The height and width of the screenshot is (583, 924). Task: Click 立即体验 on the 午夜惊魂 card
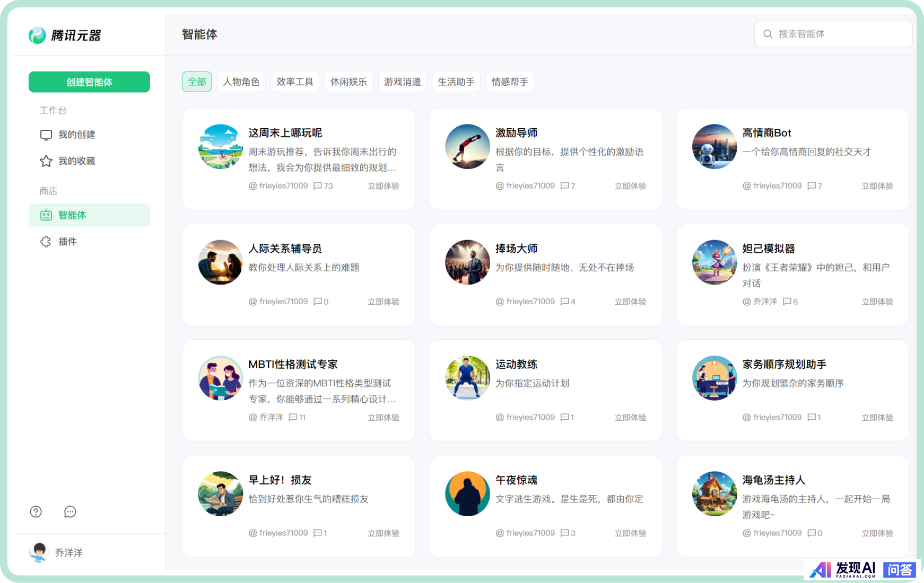(630, 533)
